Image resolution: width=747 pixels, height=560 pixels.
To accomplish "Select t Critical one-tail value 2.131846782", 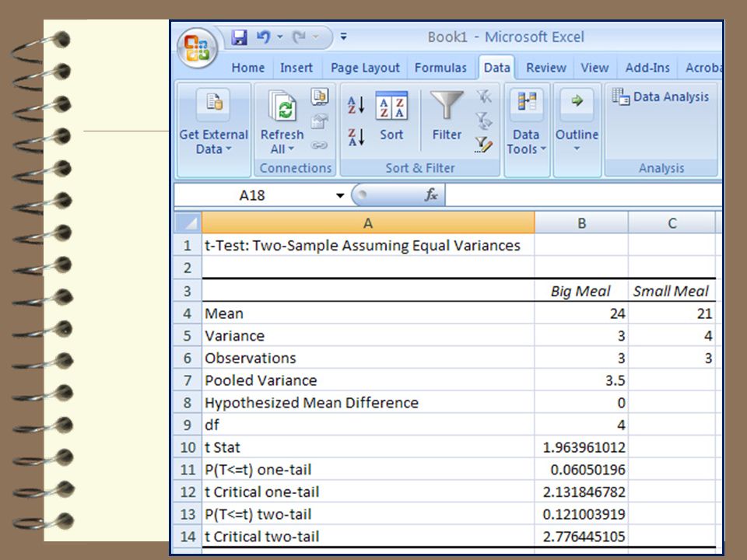I will (x=581, y=492).
